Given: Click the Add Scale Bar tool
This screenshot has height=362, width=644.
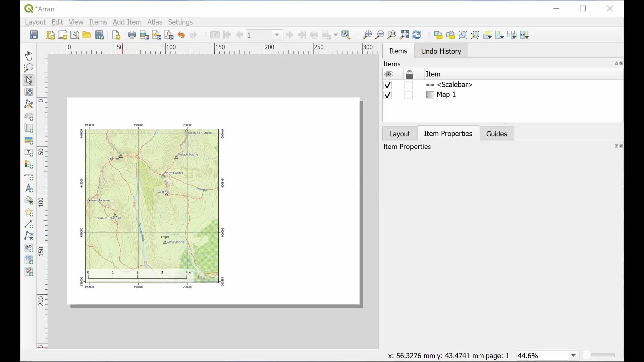Looking at the screenshot, I should point(29,177).
